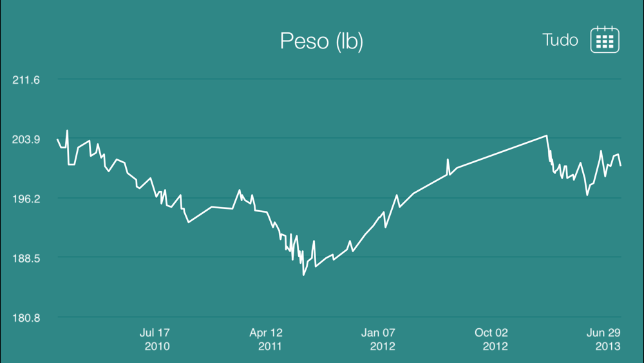This screenshot has height=363, width=644.
Task: Click the 188.5 y-axis label
Action: point(26,258)
